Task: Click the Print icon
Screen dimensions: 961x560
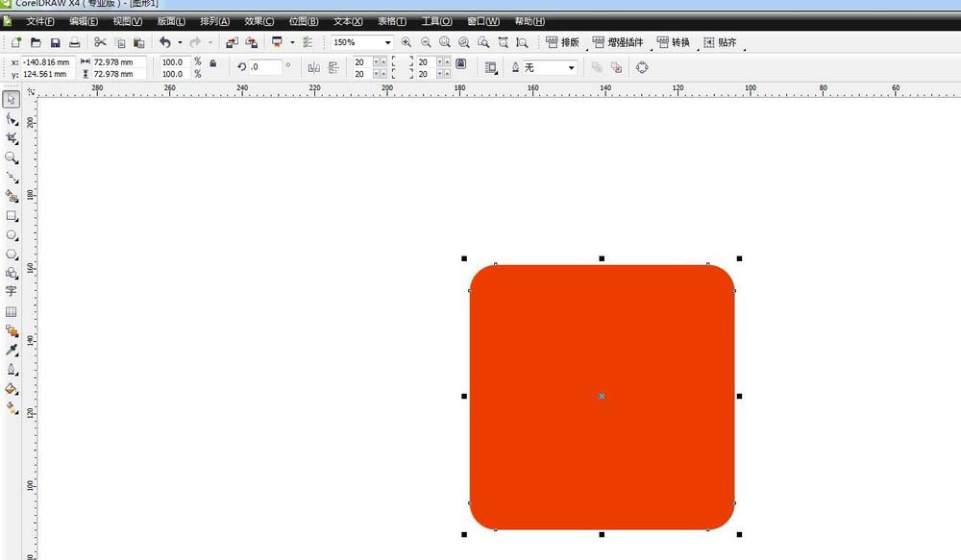Action: point(74,43)
